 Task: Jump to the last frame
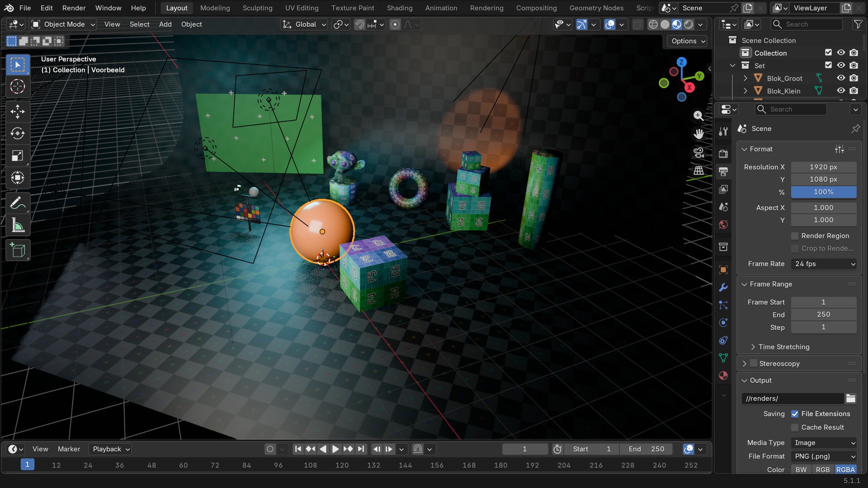pyautogui.click(x=361, y=449)
